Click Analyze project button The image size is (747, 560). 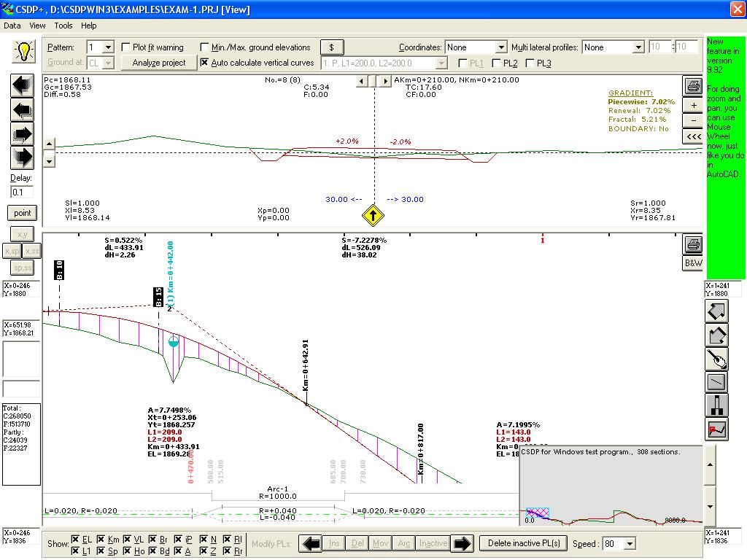click(159, 63)
